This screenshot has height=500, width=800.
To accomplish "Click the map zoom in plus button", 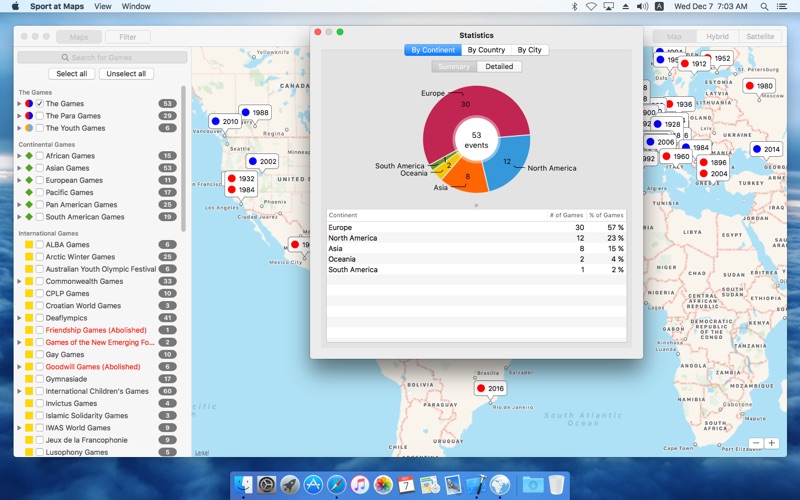I will click(x=771, y=443).
